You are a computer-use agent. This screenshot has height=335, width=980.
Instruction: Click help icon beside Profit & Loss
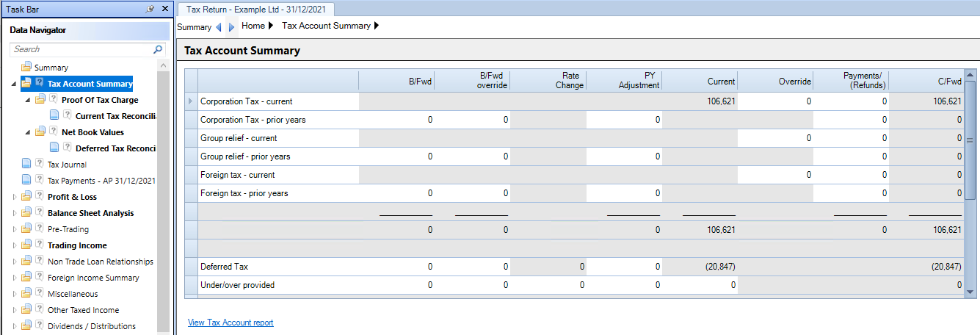(39, 196)
